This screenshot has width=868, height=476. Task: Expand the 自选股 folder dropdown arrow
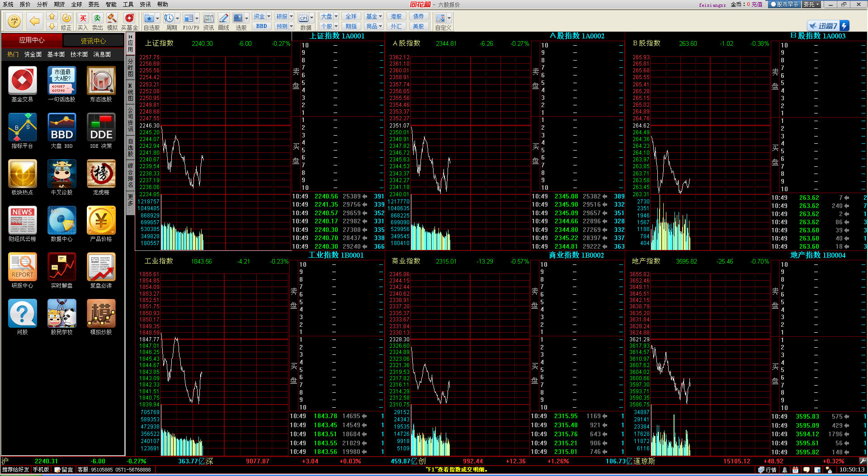tap(157, 19)
